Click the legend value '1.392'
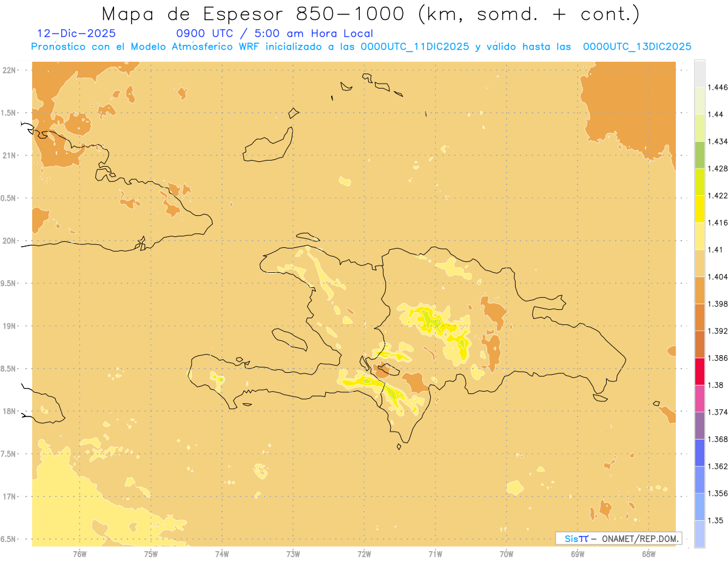Image resolution: width=728 pixels, height=562 pixels. (719, 331)
